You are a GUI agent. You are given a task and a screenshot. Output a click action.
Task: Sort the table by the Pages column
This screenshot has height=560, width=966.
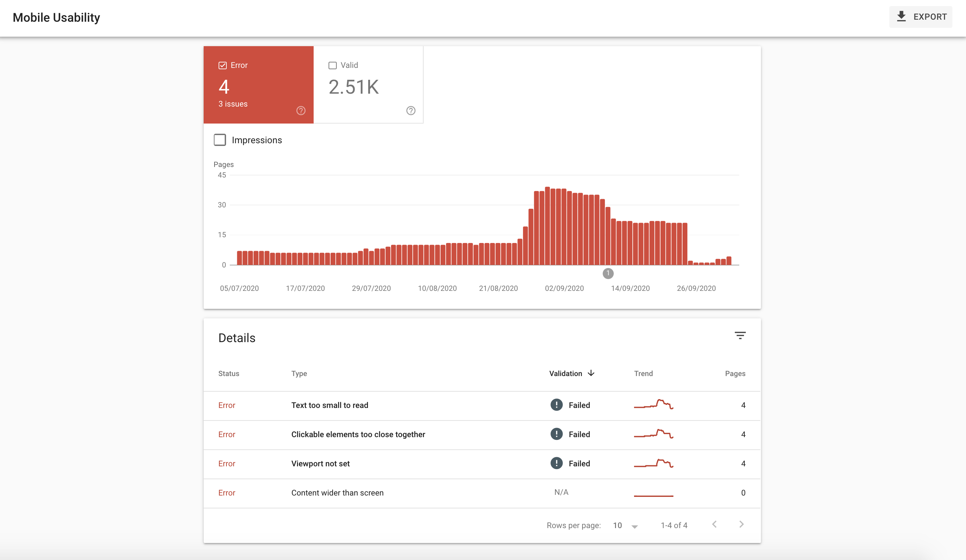(735, 373)
